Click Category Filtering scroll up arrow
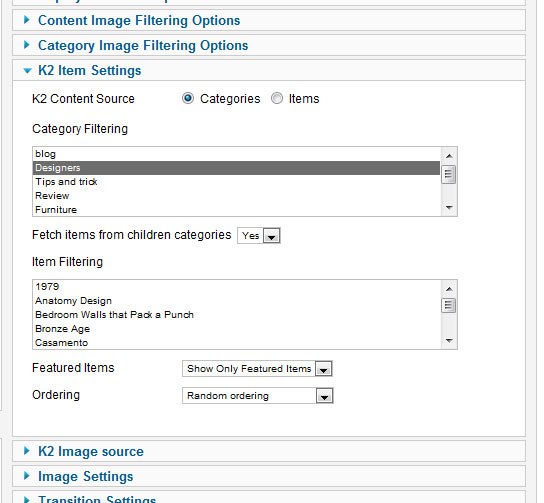Screen dimensions: 544x503 (449, 156)
